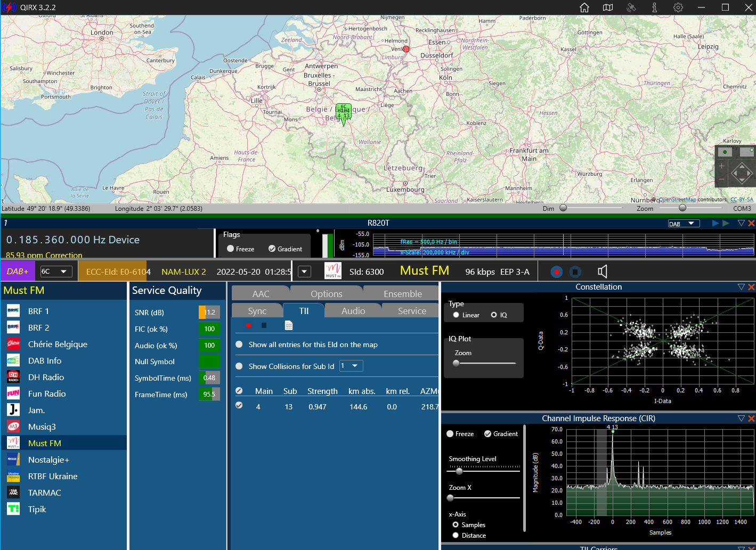The image size is (756, 550).
Task: Close the Constellation panel
Action: (751, 287)
